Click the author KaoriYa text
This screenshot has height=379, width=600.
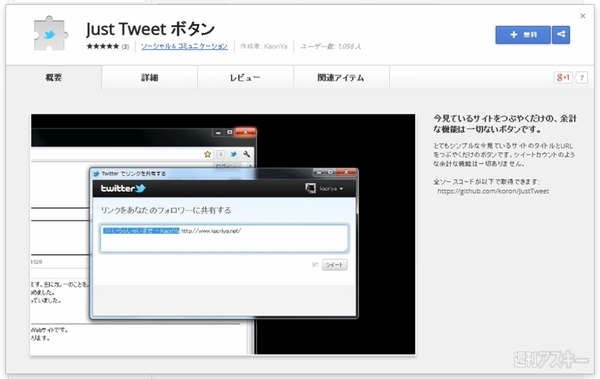[x=264, y=46]
